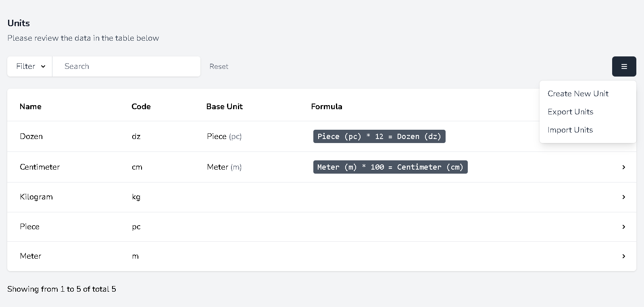
Task: Reset the search filters
Action: (219, 66)
